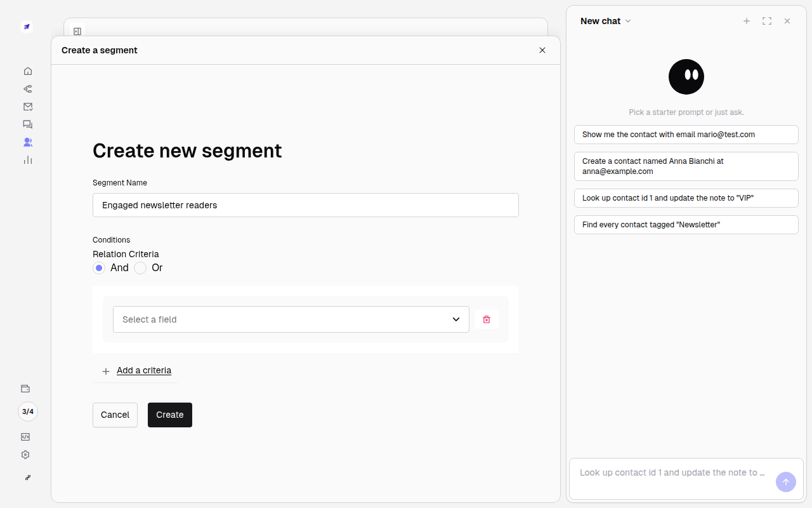Open the workflows share-node icon in sidebar
The width and height of the screenshot is (812, 508).
[28, 89]
